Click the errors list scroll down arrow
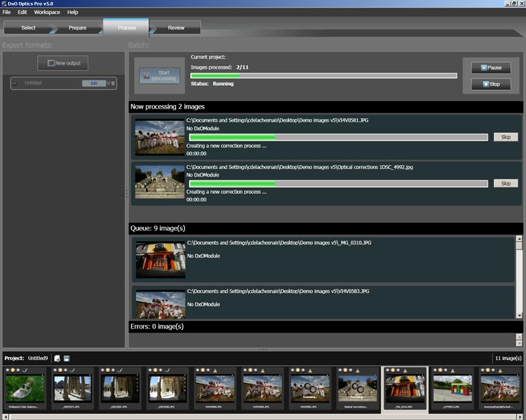The image size is (526, 420). (x=519, y=344)
